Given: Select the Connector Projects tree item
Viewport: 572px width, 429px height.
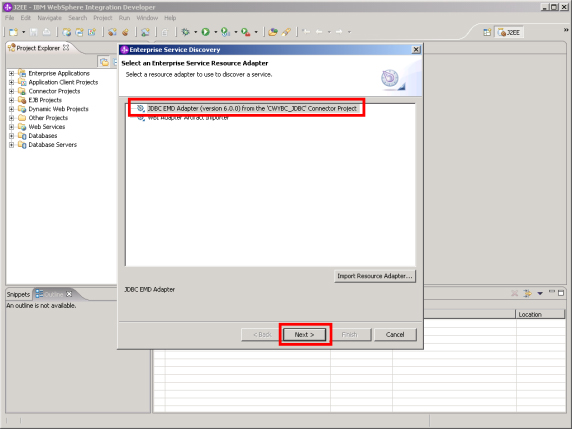Looking at the screenshot, I should coord(54,91).
